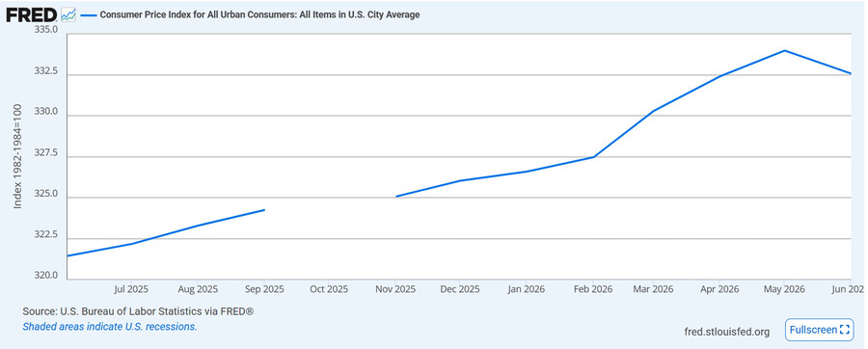Click the Apr 2026 x-axis label

click(719, 289)
